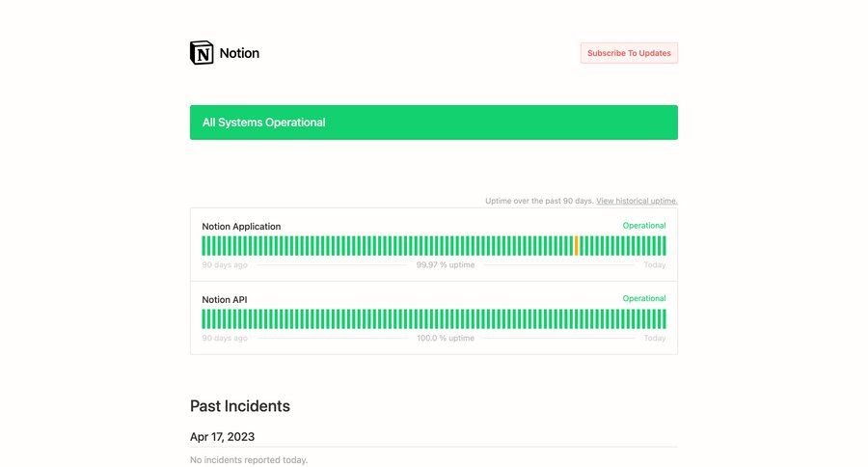Click the Notion wordmark text
Screen dimensions: 868x467
point(239,53)
